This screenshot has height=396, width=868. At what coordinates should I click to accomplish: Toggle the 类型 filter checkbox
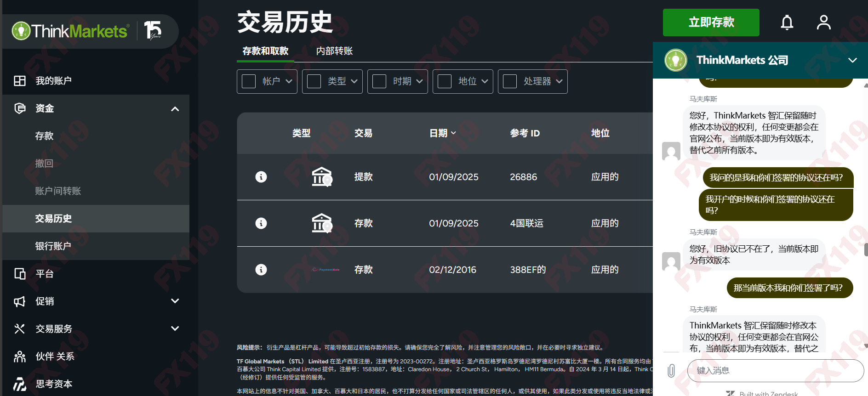point(314,81)
